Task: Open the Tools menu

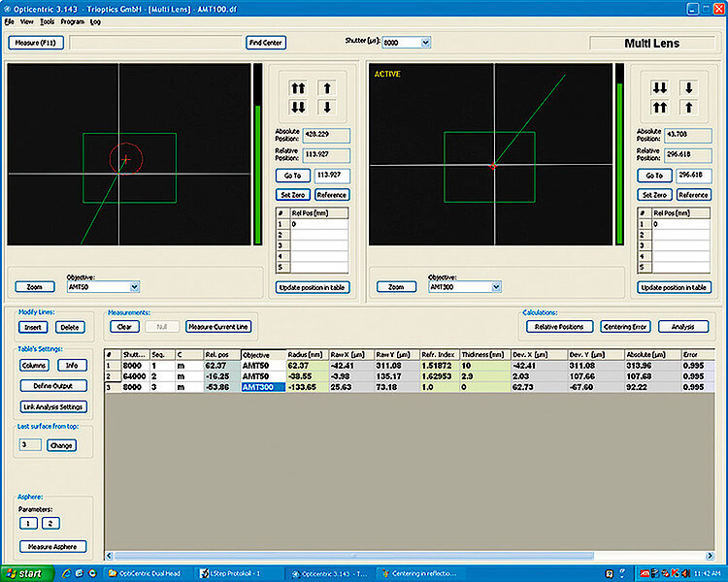Action: point(47,20)
